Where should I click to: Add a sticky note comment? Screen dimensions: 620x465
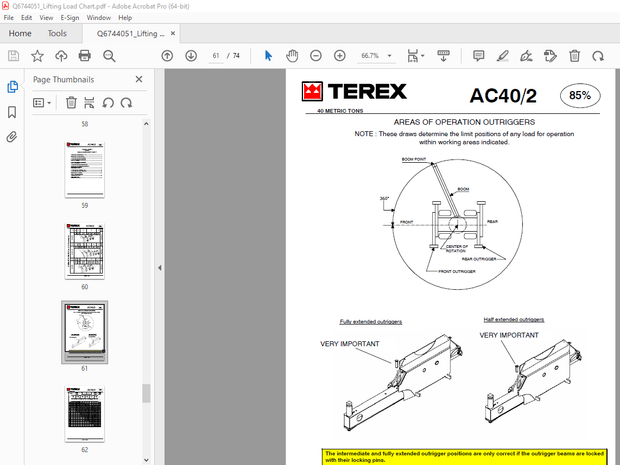pyautogui.click(x=478, y=56)
